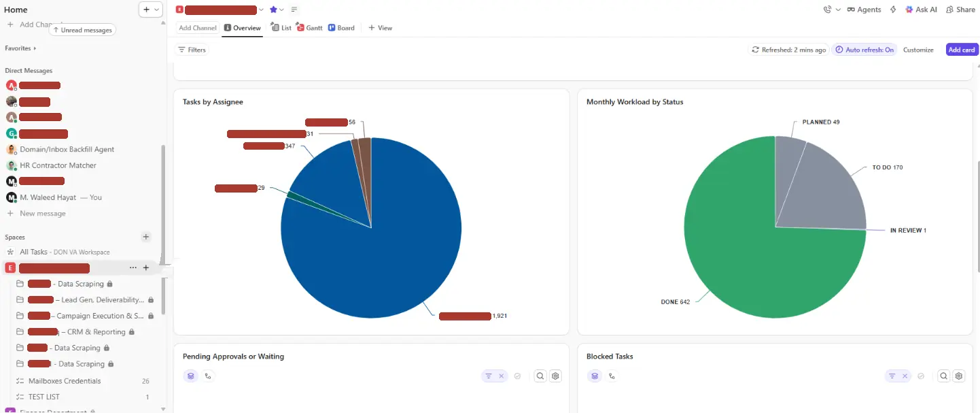
Task: Click the filter icon in Blocked Tasks card
Action: (892, 376)
